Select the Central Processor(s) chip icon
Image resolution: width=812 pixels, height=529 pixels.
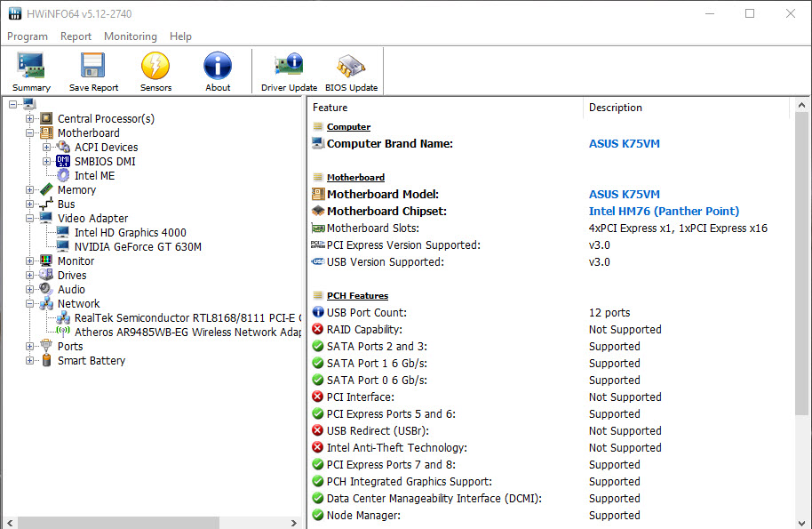pyautogui.click(x=46, y=118)
